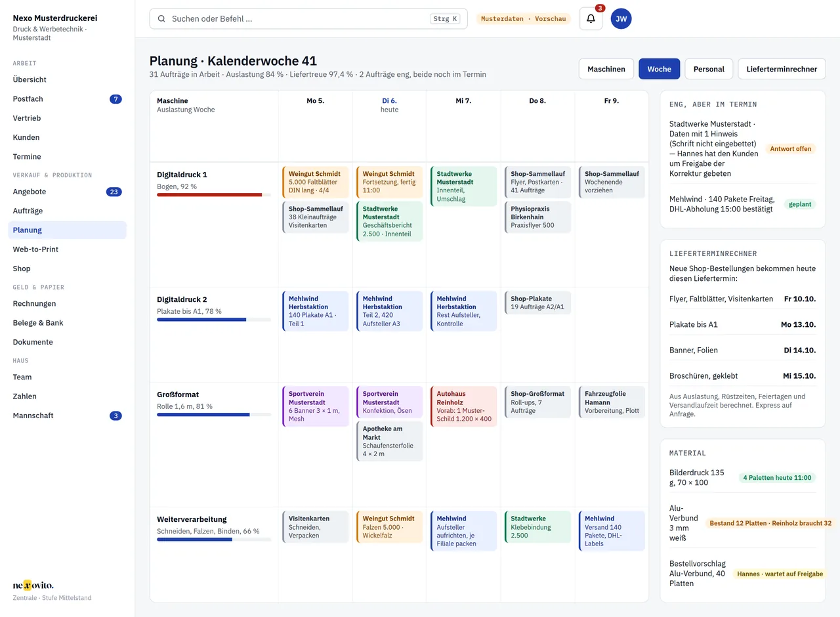Image resolution: width=840 pixels, height=617 pixels.
Task: Open notifications via the bell icon
Action: (591, 19)
